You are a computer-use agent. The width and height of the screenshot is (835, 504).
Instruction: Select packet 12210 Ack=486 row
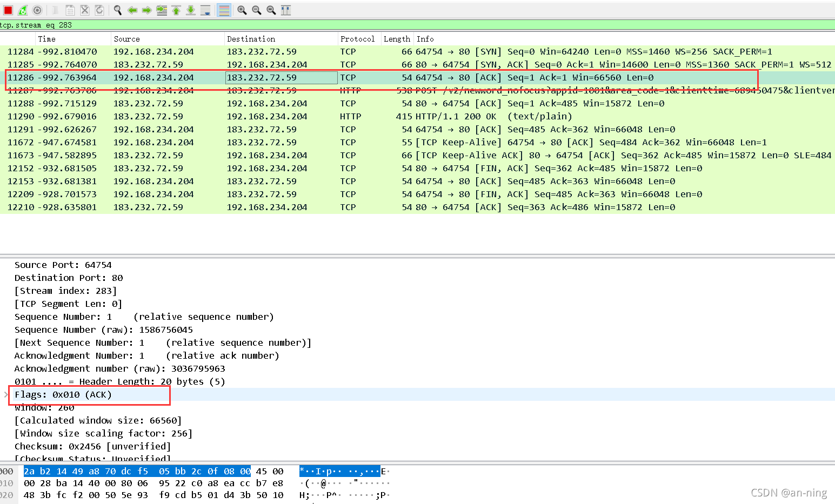(x=417, y=207)
